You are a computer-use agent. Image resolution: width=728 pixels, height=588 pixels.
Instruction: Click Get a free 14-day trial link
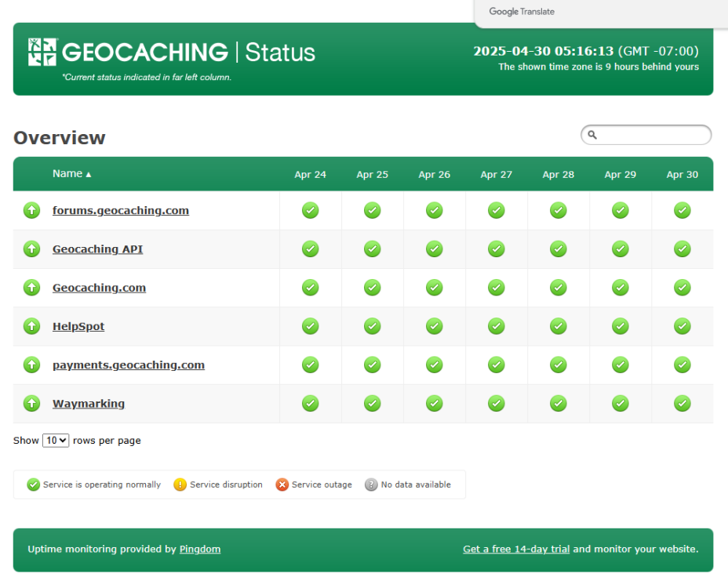[x=515, y=549]
